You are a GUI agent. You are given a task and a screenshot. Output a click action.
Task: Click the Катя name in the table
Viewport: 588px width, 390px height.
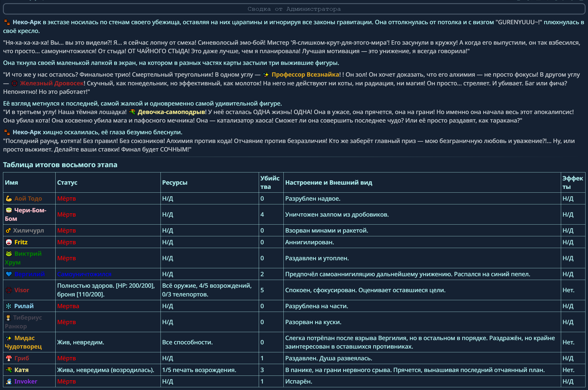[x=21, y=370]
